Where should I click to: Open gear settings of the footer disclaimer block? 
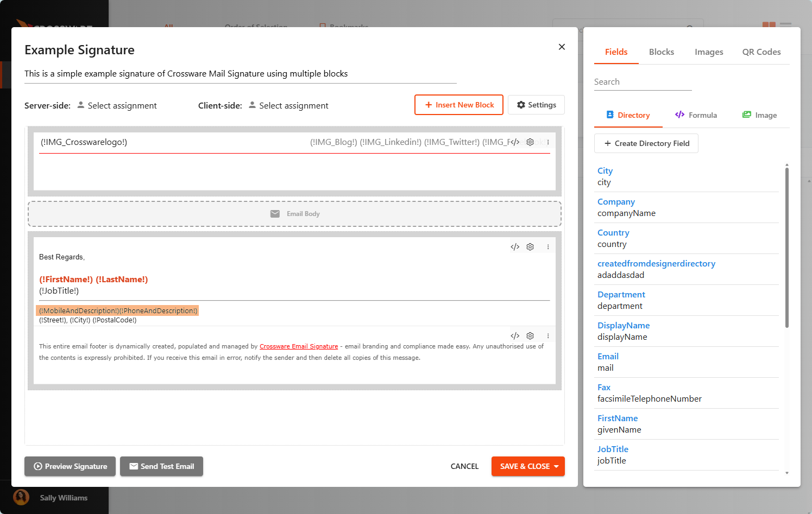[530, 336]
